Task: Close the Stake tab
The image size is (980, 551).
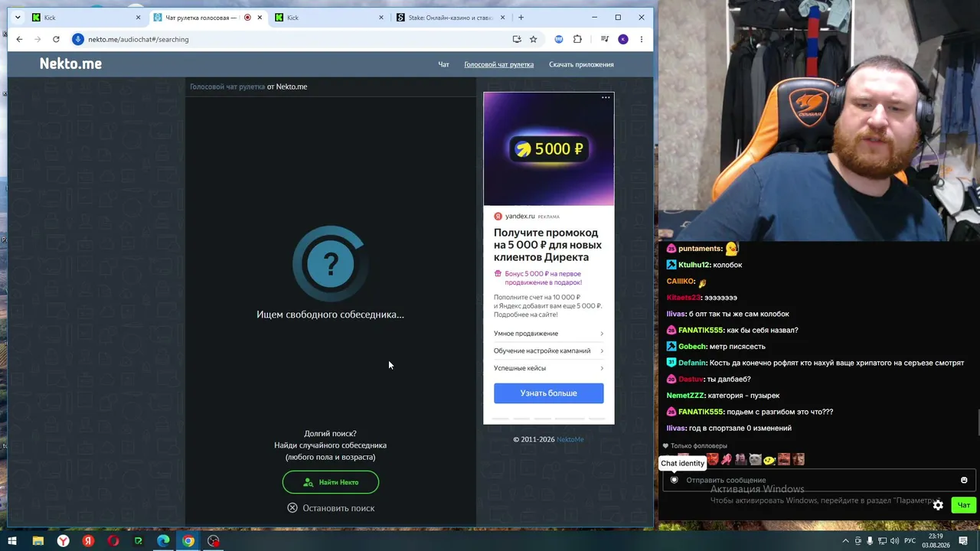Action: tap(503, 18)
